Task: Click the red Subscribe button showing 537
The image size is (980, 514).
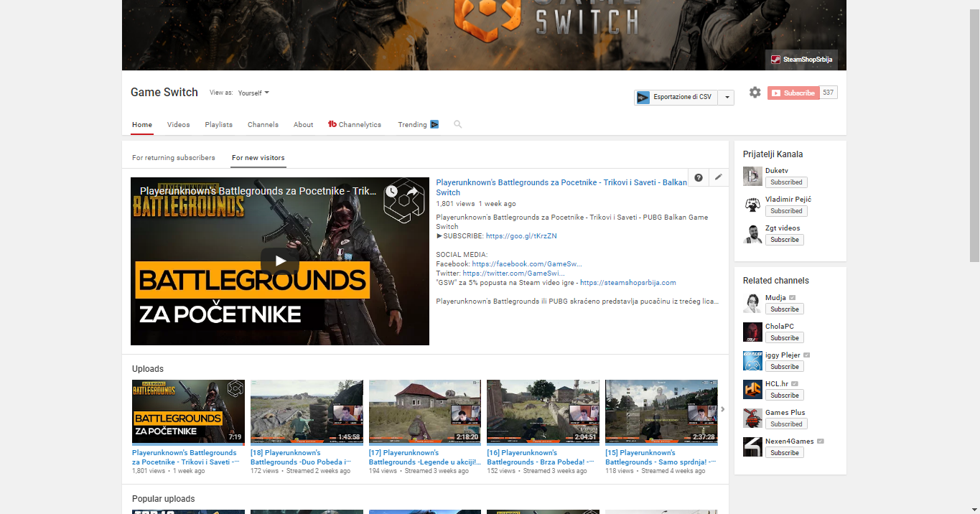Action: pos(793,93)
